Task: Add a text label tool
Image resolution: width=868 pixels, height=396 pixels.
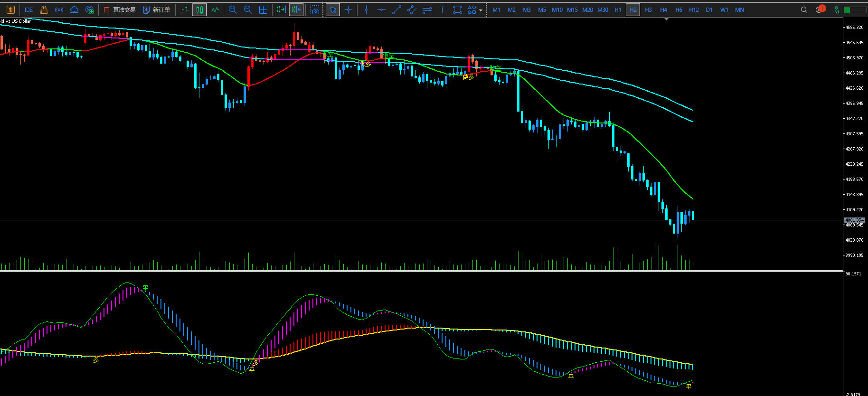Action: [x=442, y=9]
